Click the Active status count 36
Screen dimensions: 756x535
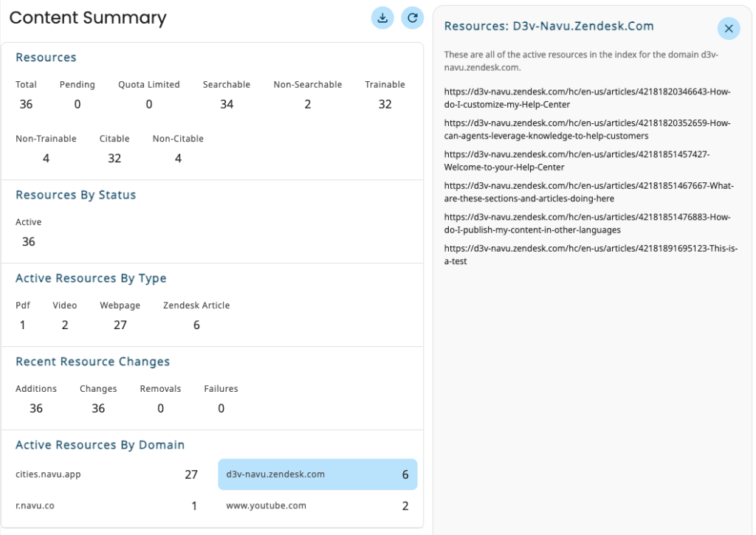pos(29,241)
